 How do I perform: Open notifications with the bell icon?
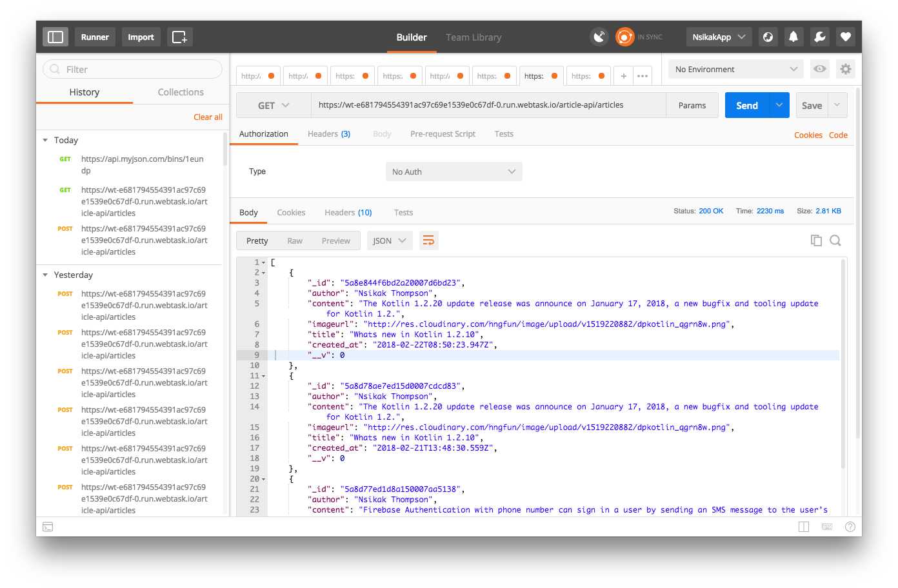click(x=793, y=37)
